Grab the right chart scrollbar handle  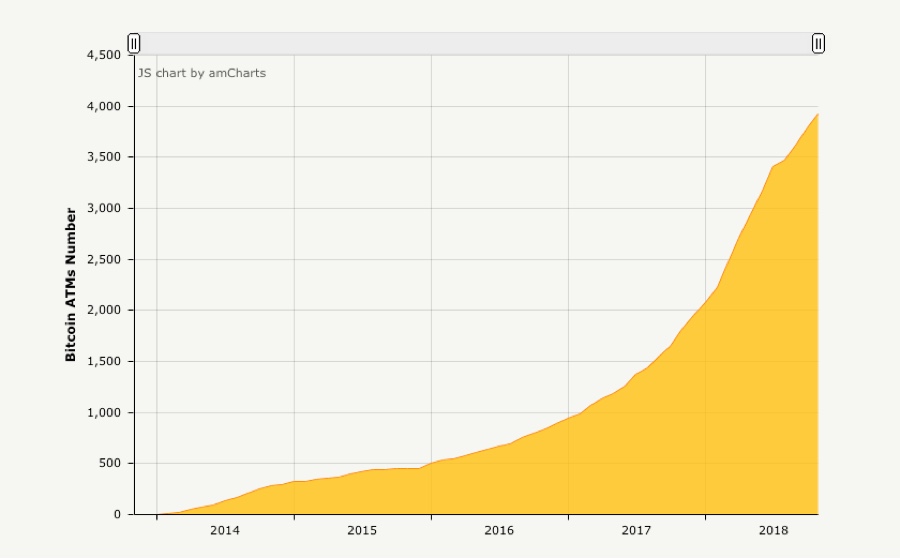point(818,44)
